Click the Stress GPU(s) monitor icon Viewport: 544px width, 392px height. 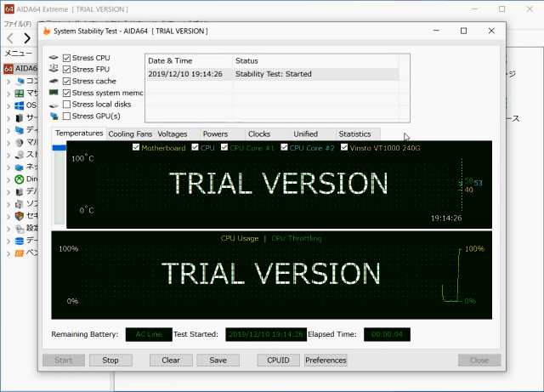(x=54, y=116)
